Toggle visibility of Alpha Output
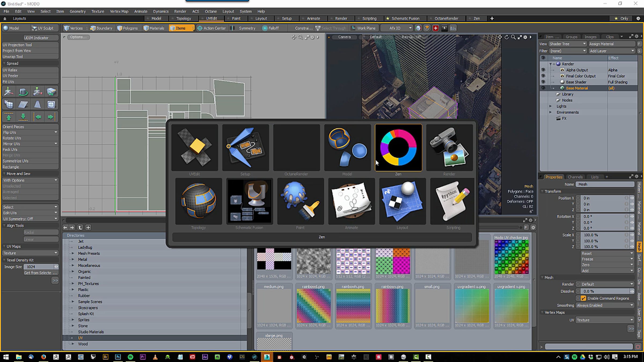Viewport: 644px width, 362px height. (543, 70)
